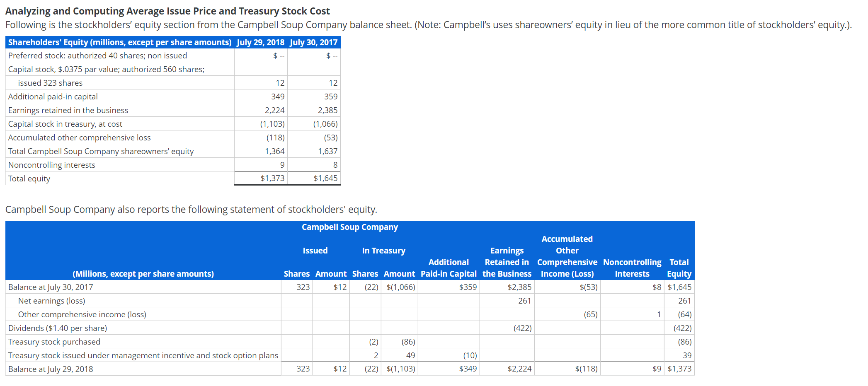
Task: Click the Total Equity column header
Action: [679, 268]
